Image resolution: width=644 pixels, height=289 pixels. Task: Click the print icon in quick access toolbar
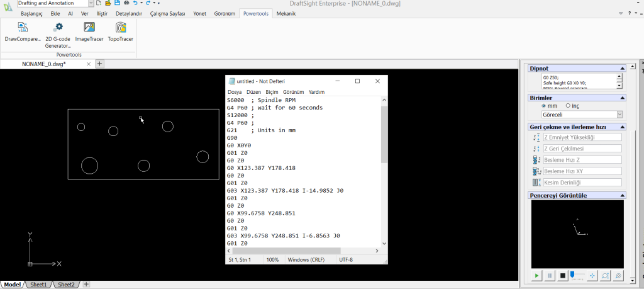click(126, 3)
